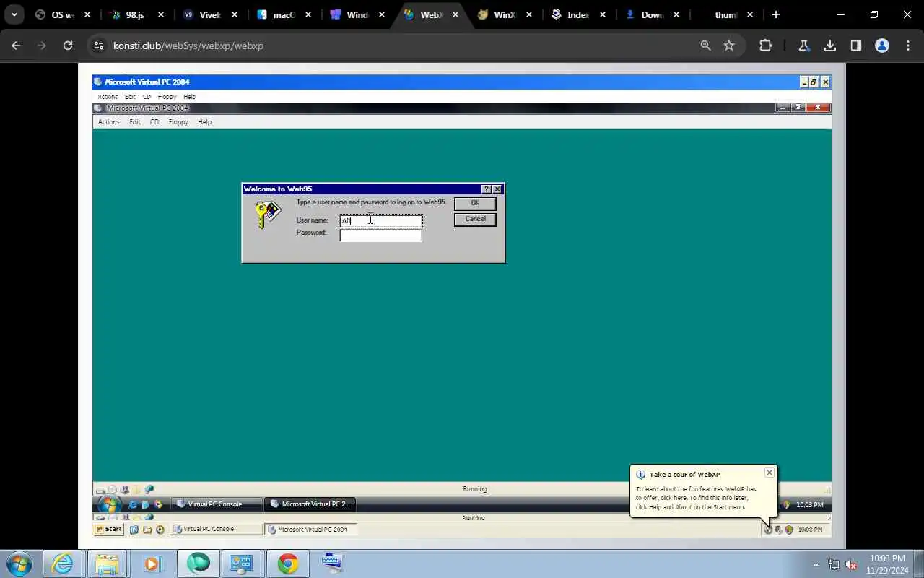924x578 pixels.
Task: Click the help question-mark button in Web95 dialog
Action: [x=487, y=189]
